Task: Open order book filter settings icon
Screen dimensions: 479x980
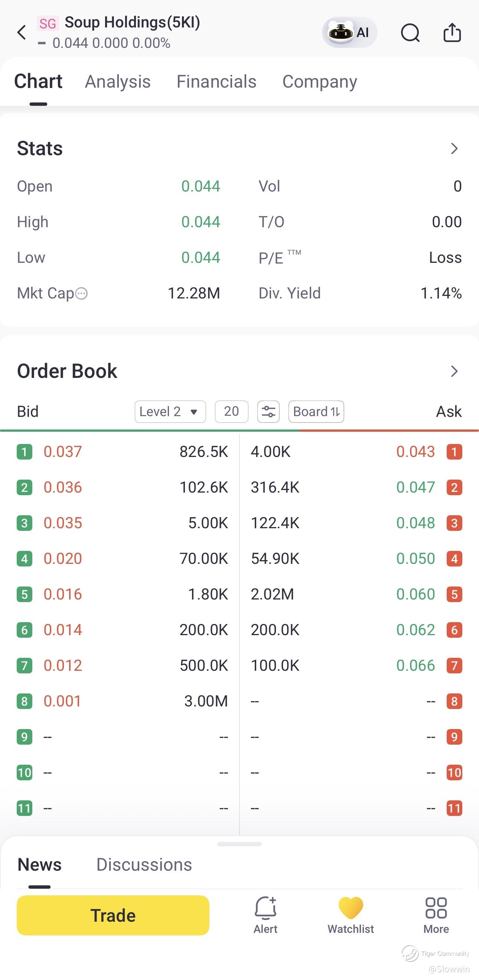Action: pos(268,412)
